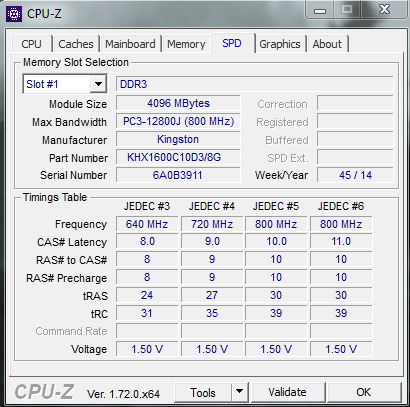The height and width of the screenshot is (407, 410).
Task: Click the OK button
Action: 363,392
